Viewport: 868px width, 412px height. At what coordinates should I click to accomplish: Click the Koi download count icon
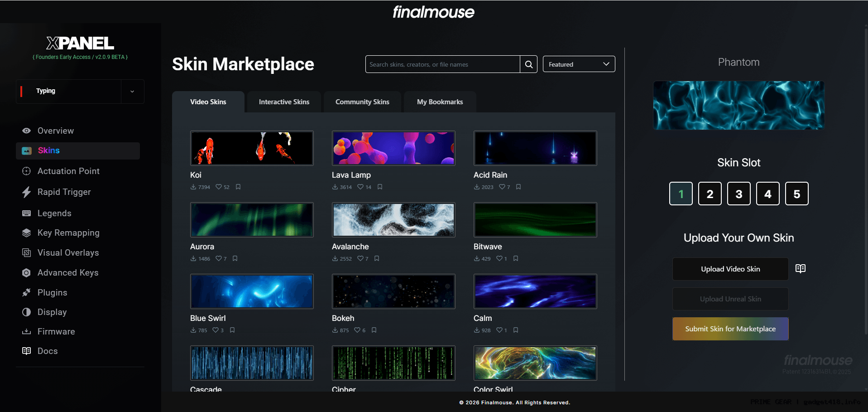[193, 187]
